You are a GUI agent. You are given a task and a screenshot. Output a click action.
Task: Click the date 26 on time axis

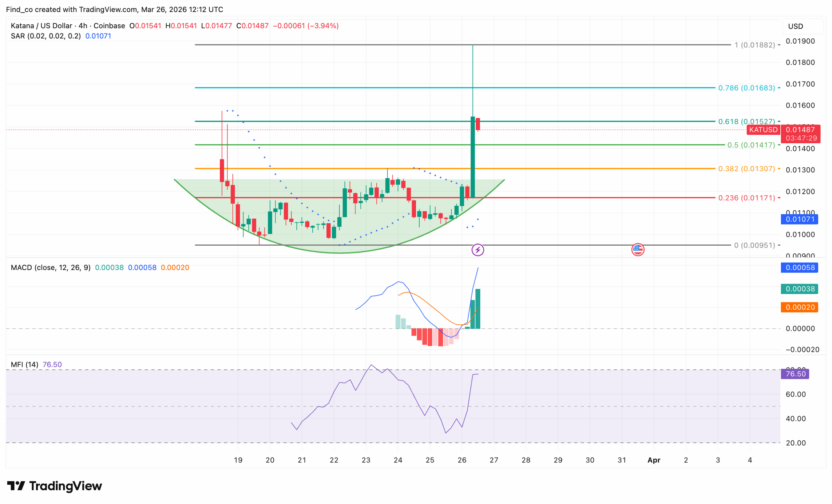pyautogui.click(x=461, y=460)
